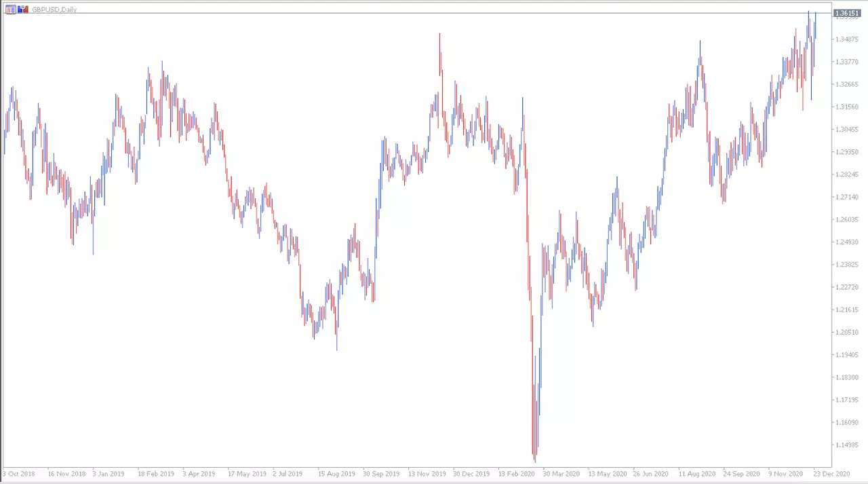Click the 1.20510 price scale label
This screenshot has height=484, width=868.
[x=848, y=332]
